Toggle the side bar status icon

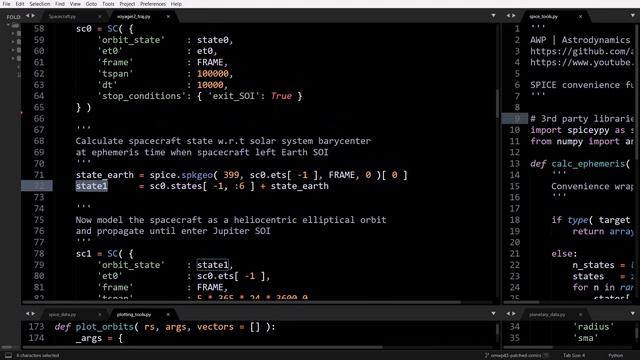click(x=8, y=356)
